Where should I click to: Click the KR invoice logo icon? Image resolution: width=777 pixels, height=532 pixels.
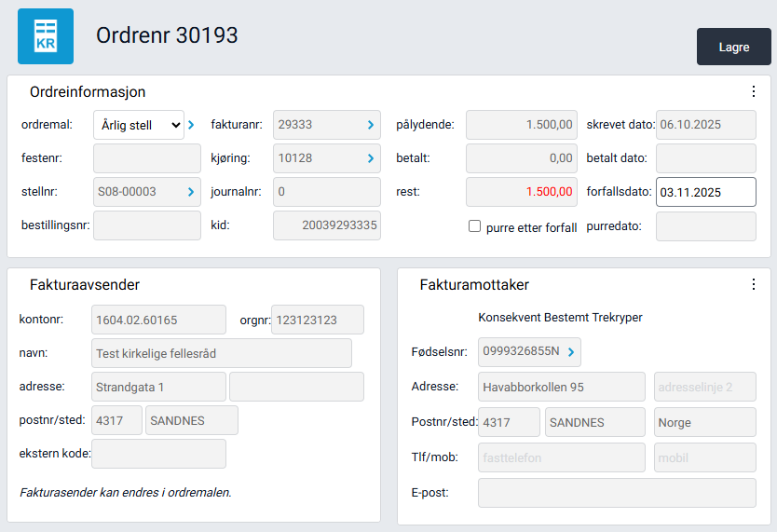pos(46,36)
